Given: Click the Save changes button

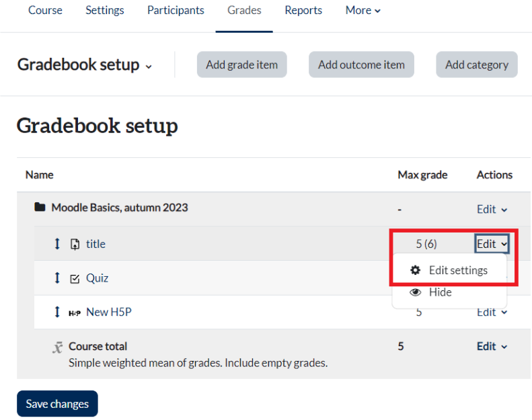Looking at the screenshot, I should (x=57, y=404).
